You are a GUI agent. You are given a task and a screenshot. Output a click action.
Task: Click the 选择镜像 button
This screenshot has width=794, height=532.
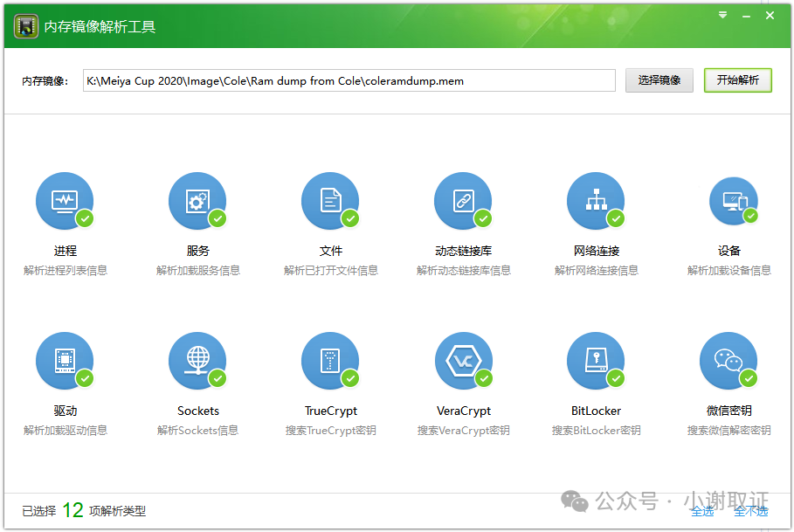pyautogui.click(x=659, y=80)
